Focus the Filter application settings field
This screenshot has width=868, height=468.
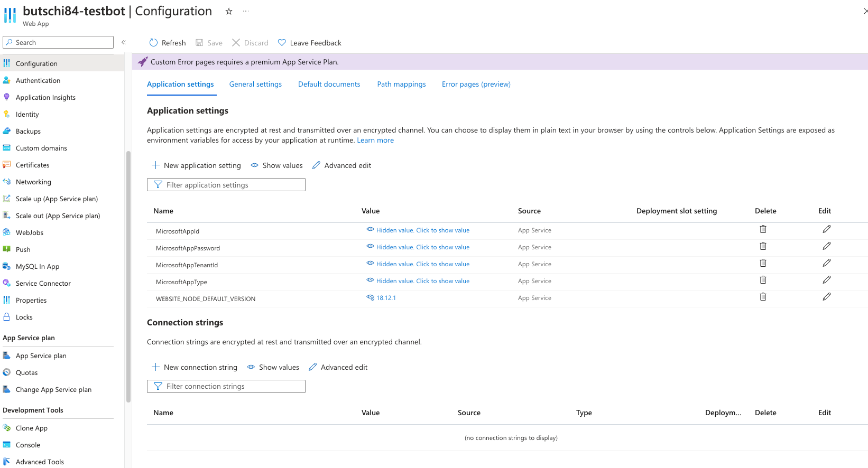click(x=226, y=185)
